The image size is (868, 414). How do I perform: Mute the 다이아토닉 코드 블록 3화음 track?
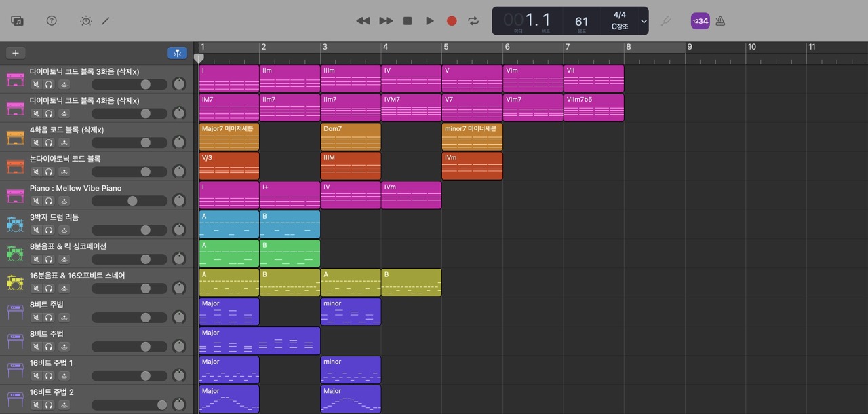pyautogui.click(x=36, y=85)
